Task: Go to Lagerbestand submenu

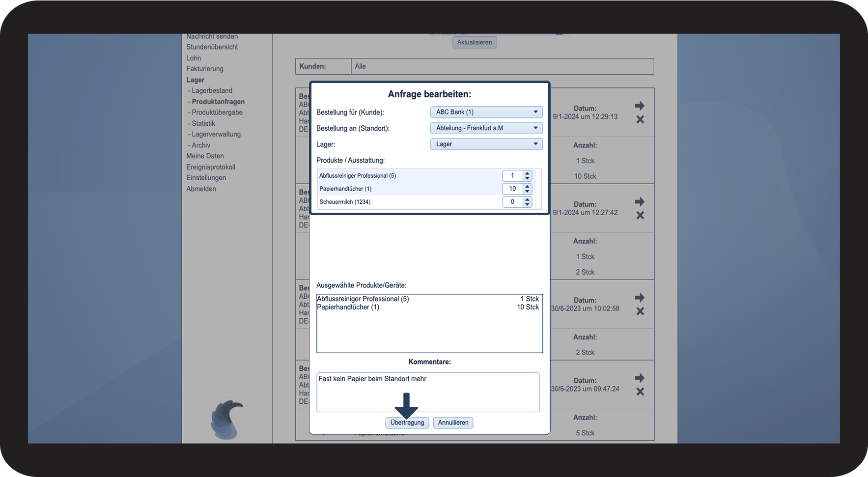Action: click(212, 91)
